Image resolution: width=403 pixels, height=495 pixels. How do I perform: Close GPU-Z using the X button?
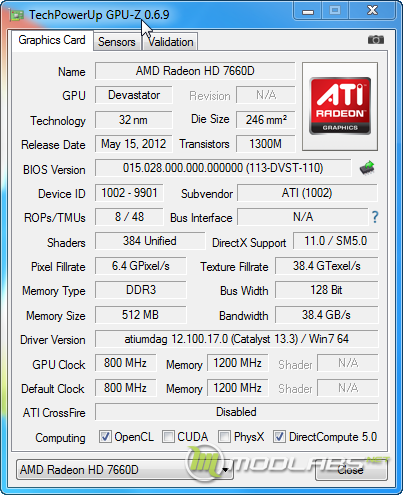(x=372, y=11)
